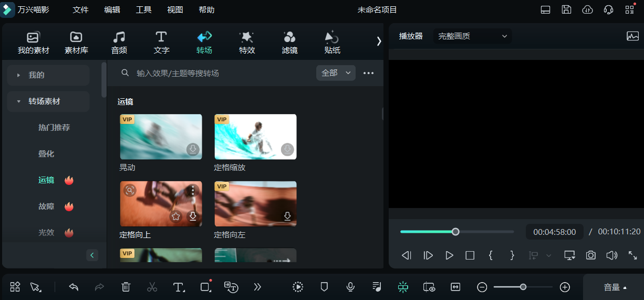Open the 文件 menu
The height and width of the screenshot is (300, 644).
click(x=80, y=10)
